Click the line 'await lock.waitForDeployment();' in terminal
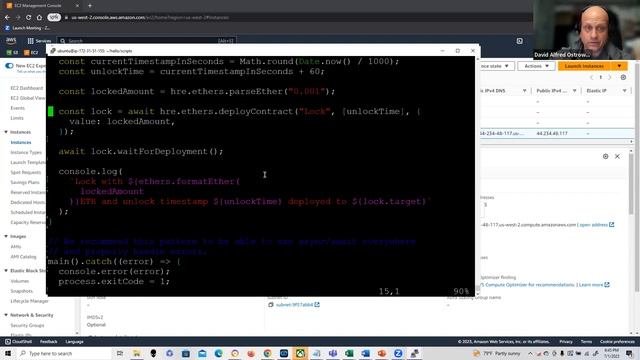Image resolution: width=640 pixels, height=360 pixels. click(141, 151)
